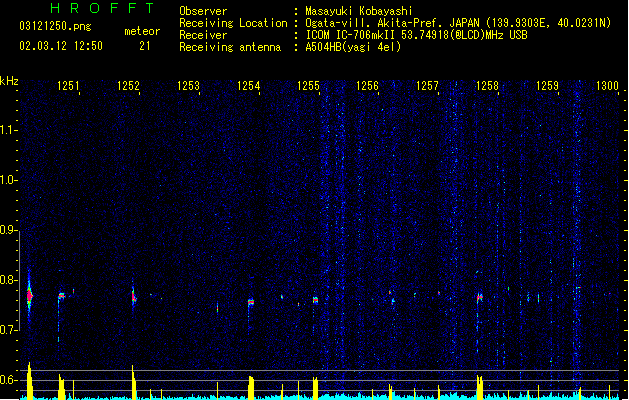Screen dimensions: 629x400
Task: Click the meteor echo just before 1258
Action: [x=479, y=298]
